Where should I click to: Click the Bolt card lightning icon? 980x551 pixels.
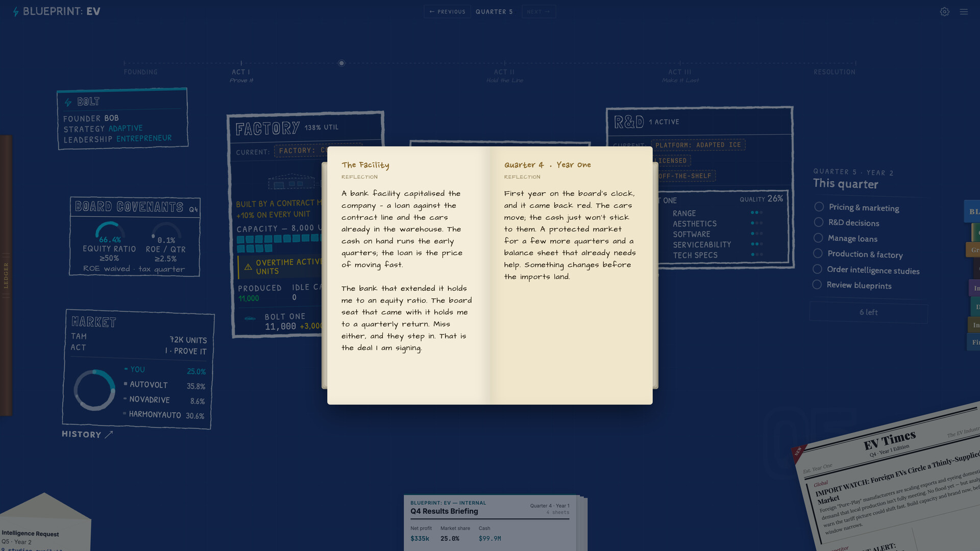[x=68, y=102]
